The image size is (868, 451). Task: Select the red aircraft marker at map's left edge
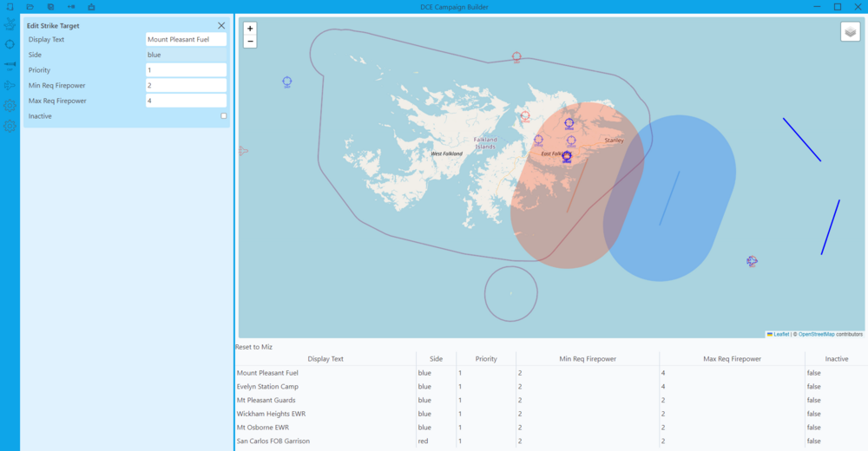[243, 151]
